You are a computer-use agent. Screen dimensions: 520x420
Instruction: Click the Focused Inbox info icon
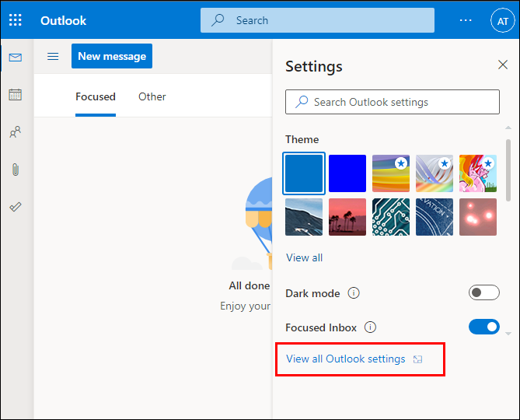[x=371, y=327]
